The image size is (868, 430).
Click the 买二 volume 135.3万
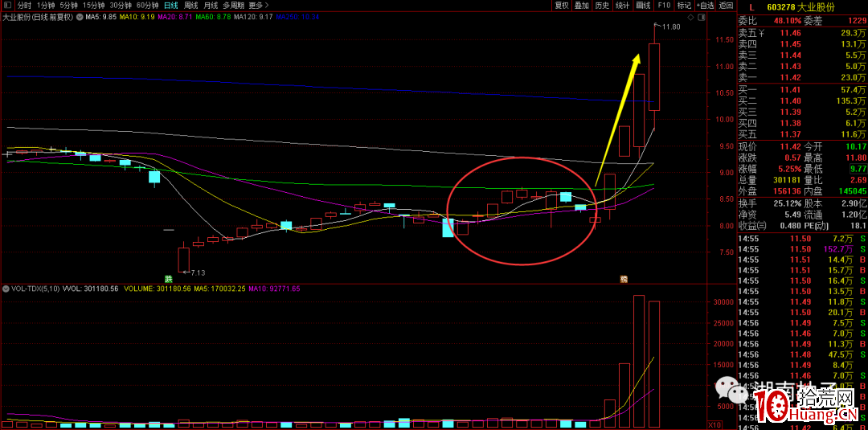click(850, 101)
